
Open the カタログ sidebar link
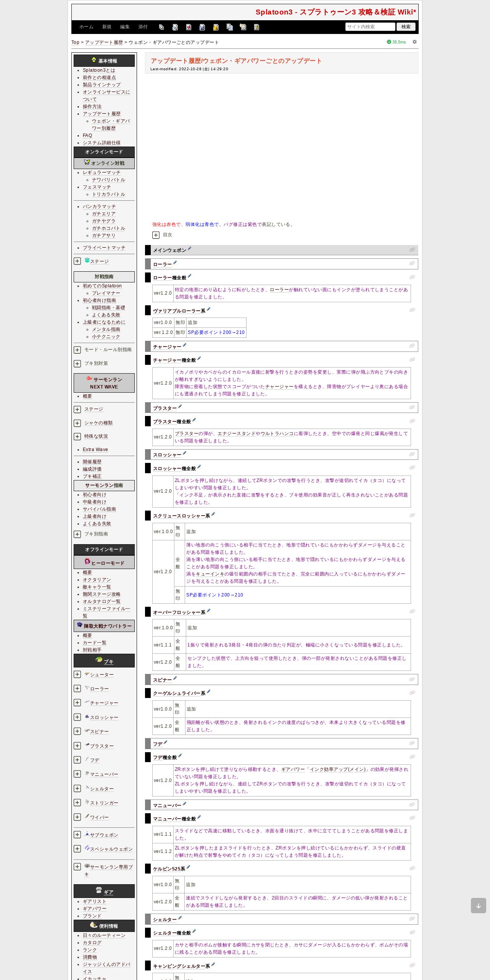92,943
